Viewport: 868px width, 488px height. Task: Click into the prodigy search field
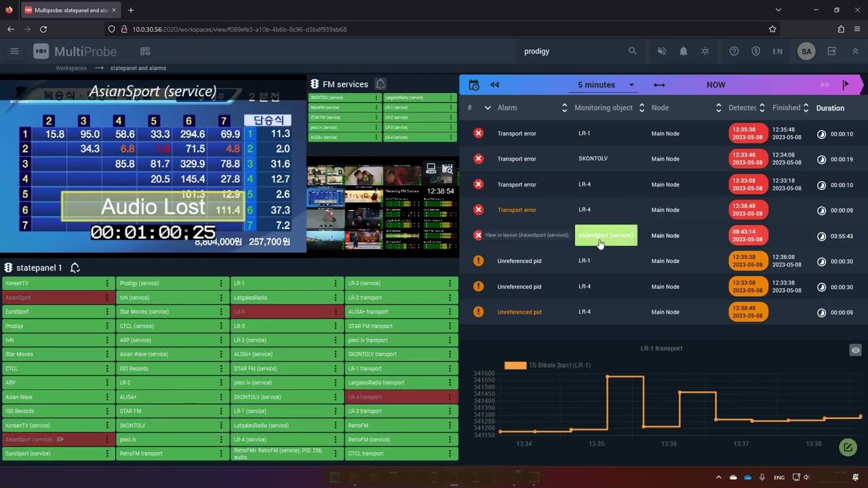[573, 52]
